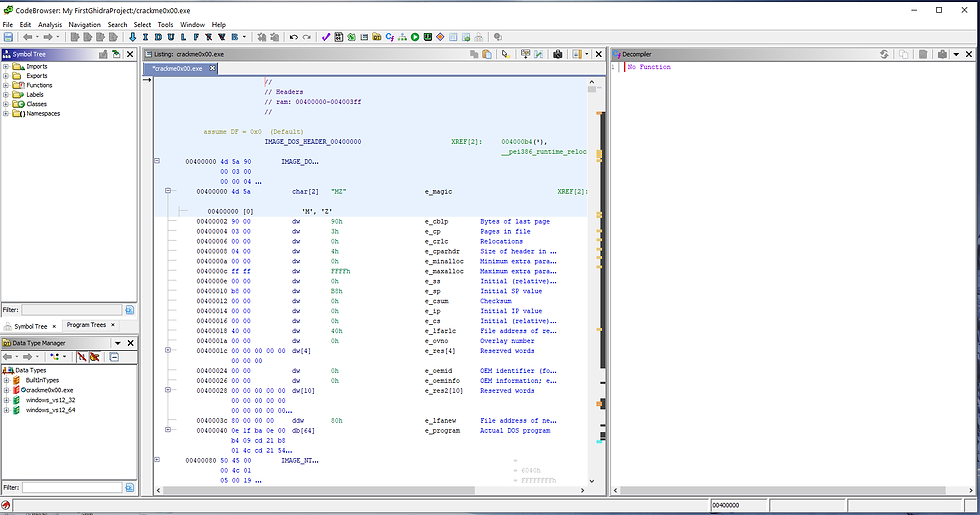The image size is (980, 515).
Task: Click the Data Type Manager filter input field
Action: pyautogui.click(x=72, y=487)
